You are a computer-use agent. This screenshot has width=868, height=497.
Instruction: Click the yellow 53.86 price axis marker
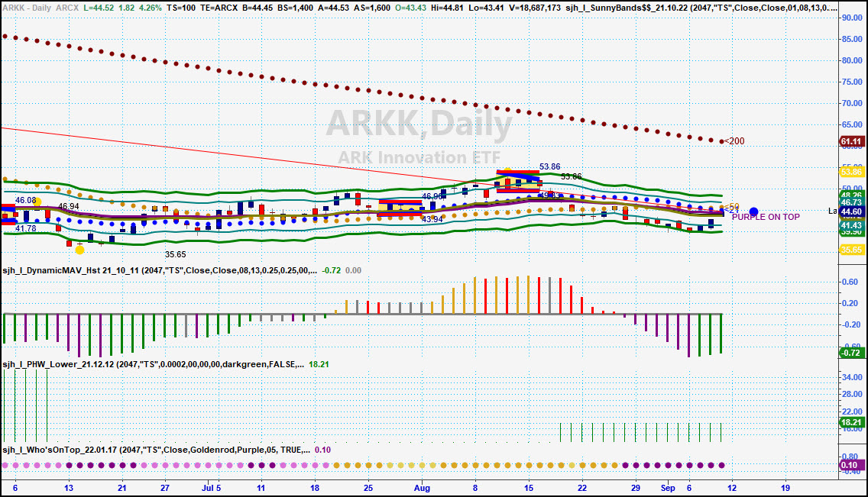coord(851,172)
